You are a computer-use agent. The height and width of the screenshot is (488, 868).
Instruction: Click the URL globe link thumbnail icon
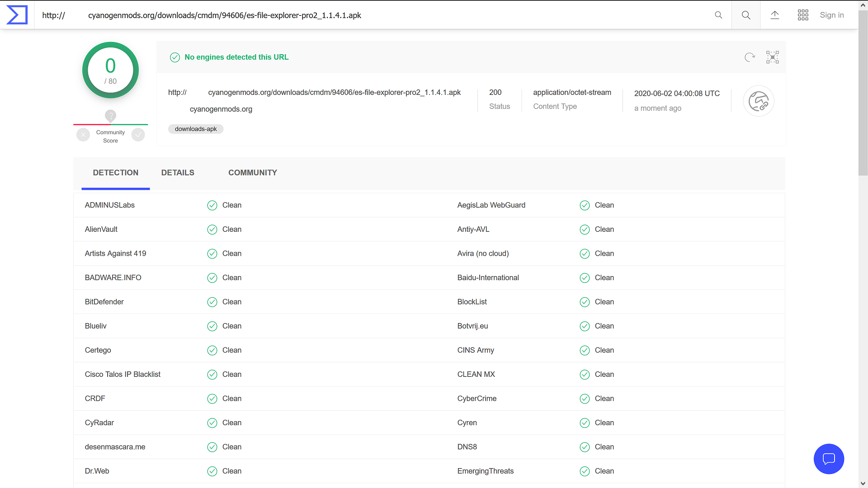pyautogui.click(x=759, y=101)
